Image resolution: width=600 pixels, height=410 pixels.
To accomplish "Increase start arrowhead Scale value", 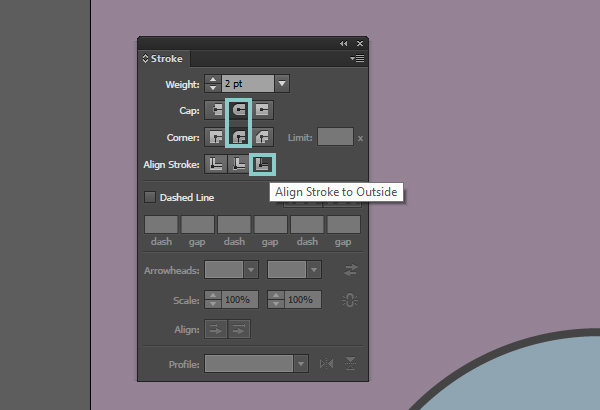I will pos(213,295).
